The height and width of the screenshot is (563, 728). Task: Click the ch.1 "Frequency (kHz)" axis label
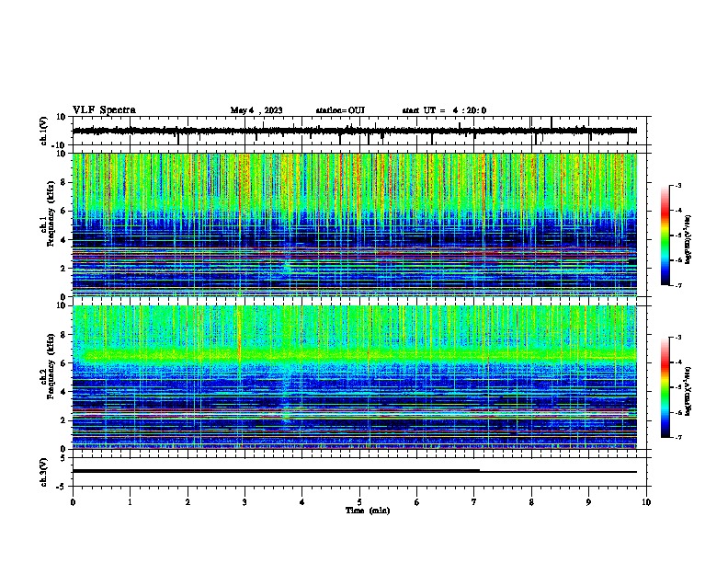pos(51,213)
